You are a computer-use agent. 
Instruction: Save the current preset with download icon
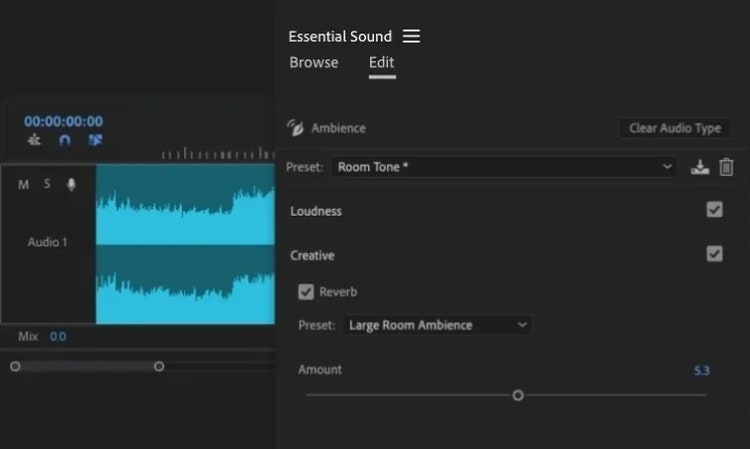pyautogui.click(x=700, y=167)
